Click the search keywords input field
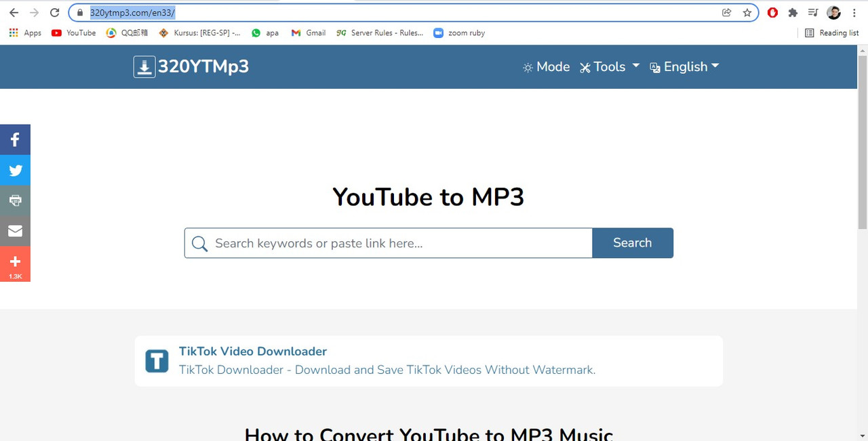Screen dimensions: 868x441 click(x=389, y=243)
